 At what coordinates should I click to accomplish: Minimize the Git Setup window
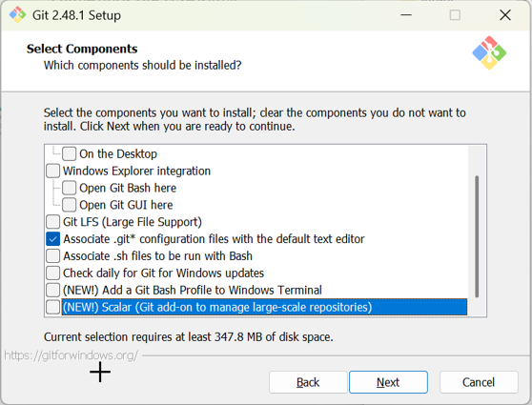[406, 15]
